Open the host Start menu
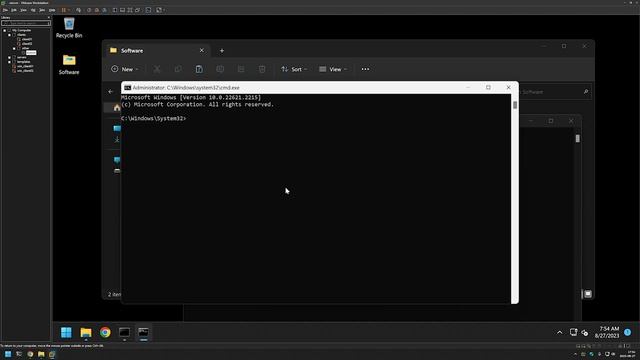The width and height of the screenshot is (640, 360). click(x=8, y=354)
